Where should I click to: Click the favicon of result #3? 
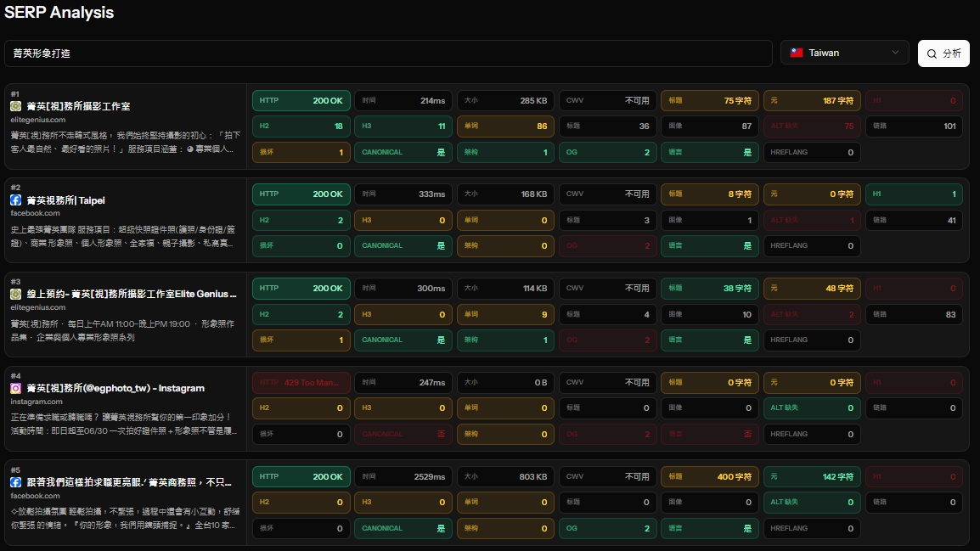15,294
